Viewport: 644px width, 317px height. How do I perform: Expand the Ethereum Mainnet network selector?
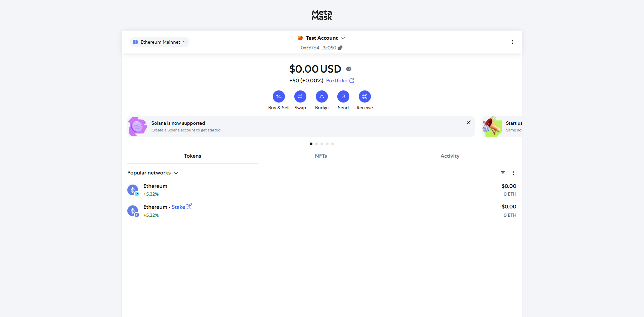pyautogui.click(x=160, y=42)
